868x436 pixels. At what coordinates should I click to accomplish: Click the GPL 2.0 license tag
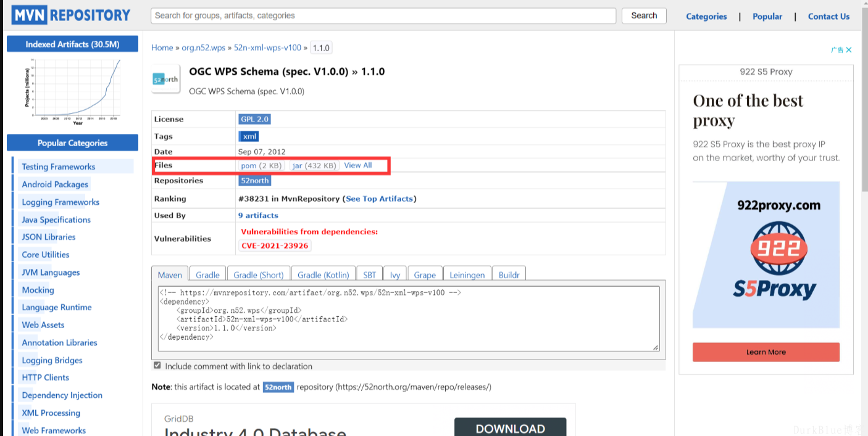[254, 119]
